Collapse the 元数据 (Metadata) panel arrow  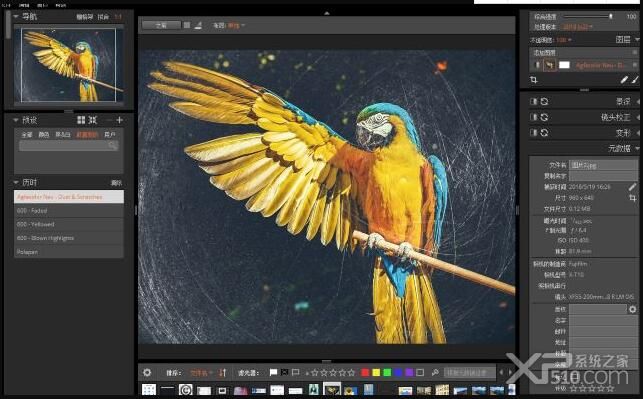coord(637,148)
